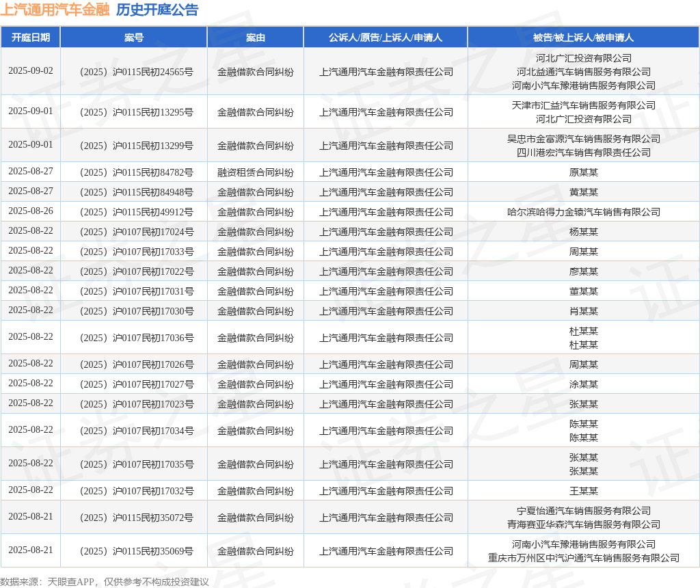The image size is (700, 588).
Task: Click defendant 廖某某
Action: pos(584,271)
